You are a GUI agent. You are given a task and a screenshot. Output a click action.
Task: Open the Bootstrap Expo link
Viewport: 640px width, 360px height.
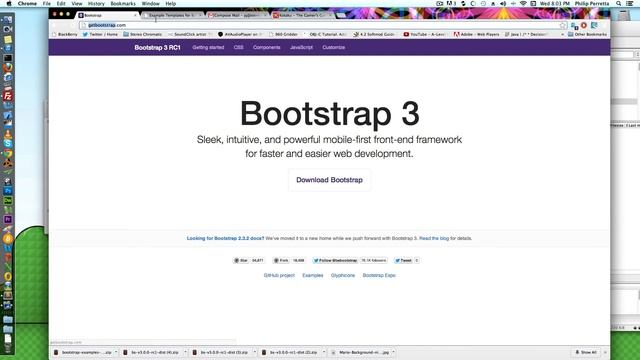(x=379, y=276)
